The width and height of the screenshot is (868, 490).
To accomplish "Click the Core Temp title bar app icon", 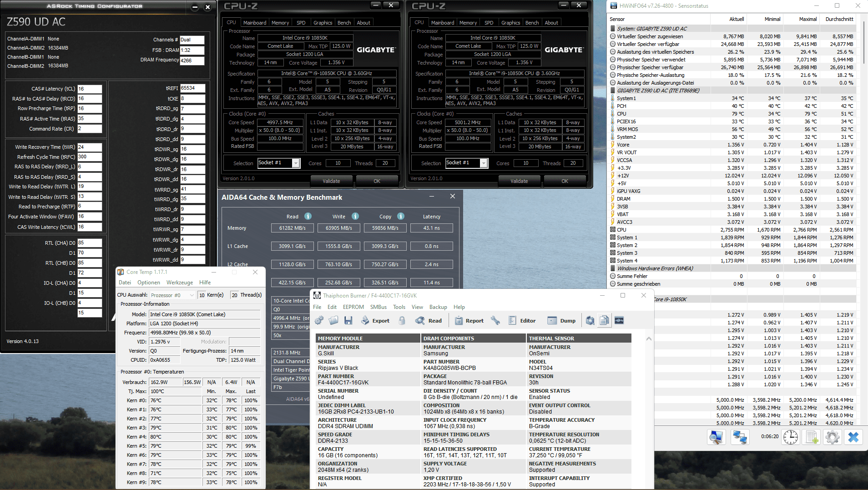I will point(121,272).
